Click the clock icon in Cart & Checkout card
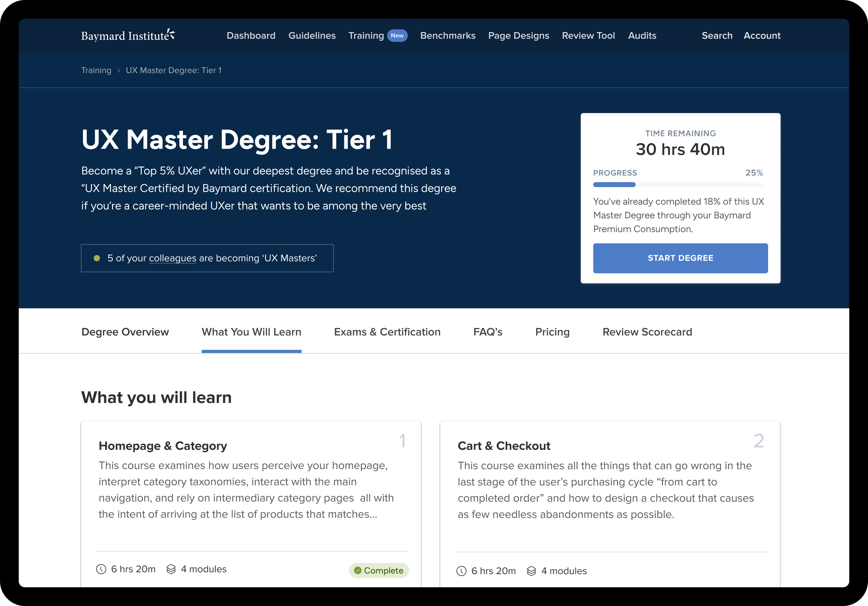Image resolution: width=868 pixels, height=606 pixels. [461, 571]
